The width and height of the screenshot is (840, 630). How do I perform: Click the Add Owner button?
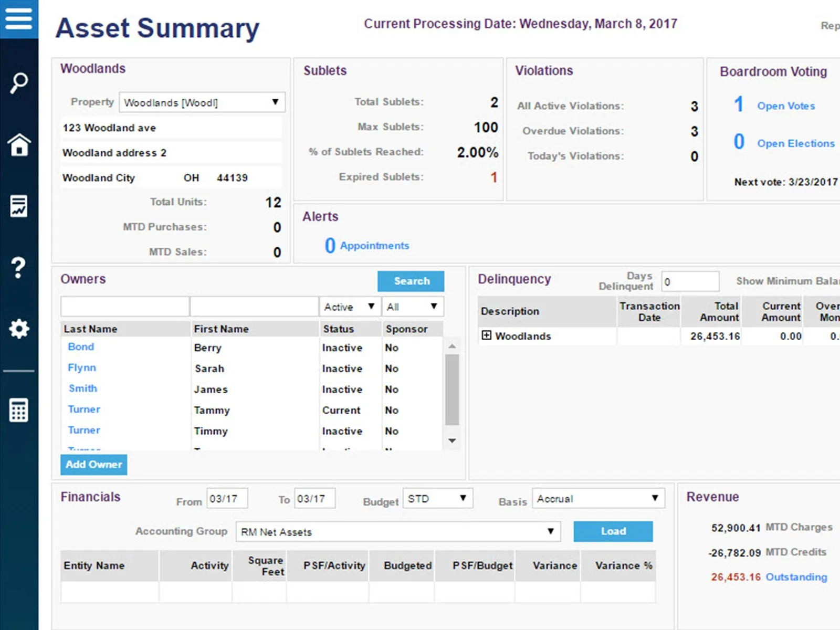[x=94, y=465]
